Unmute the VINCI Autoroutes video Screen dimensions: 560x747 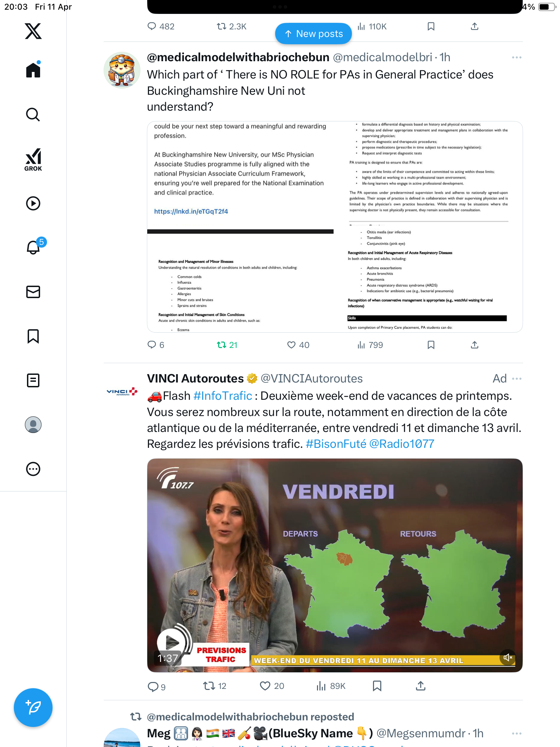507,658
